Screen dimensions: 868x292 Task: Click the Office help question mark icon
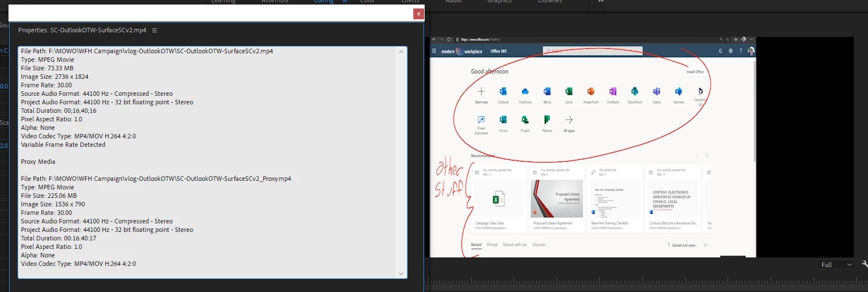tap(741, 51)
